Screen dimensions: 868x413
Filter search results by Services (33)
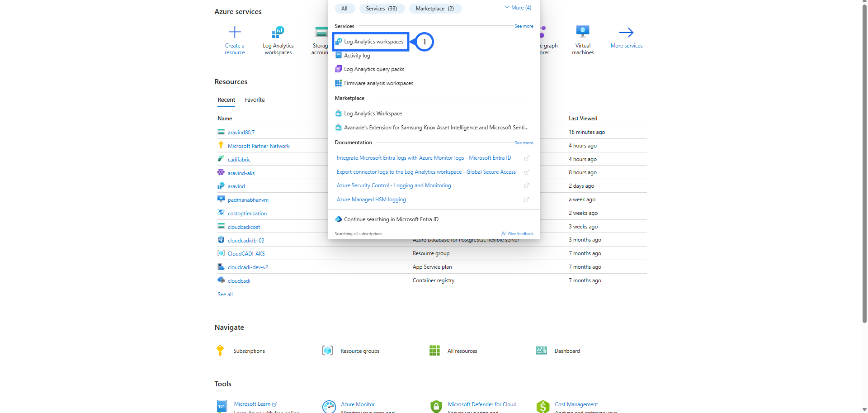(382, 9)
